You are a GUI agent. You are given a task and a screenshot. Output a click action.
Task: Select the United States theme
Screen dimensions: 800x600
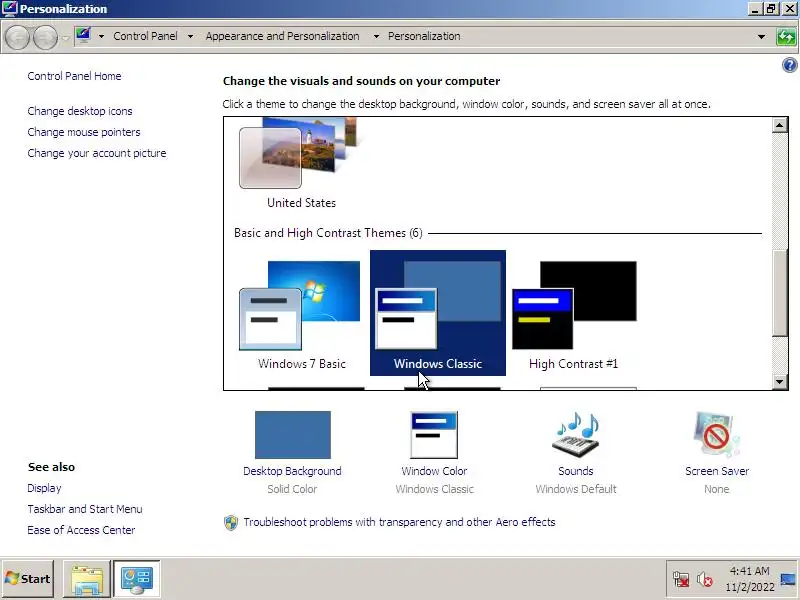[x=301, y=163]
